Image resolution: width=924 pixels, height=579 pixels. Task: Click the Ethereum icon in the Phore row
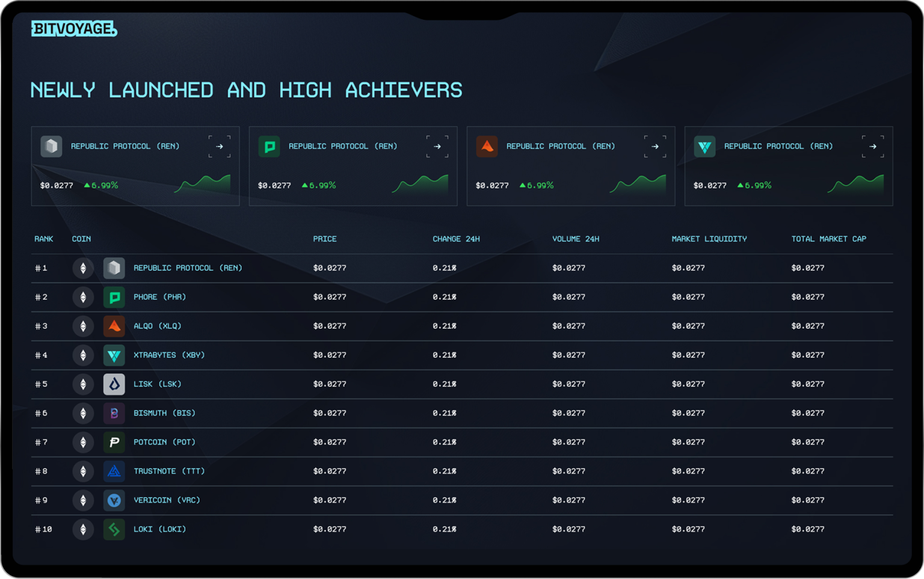83,297
